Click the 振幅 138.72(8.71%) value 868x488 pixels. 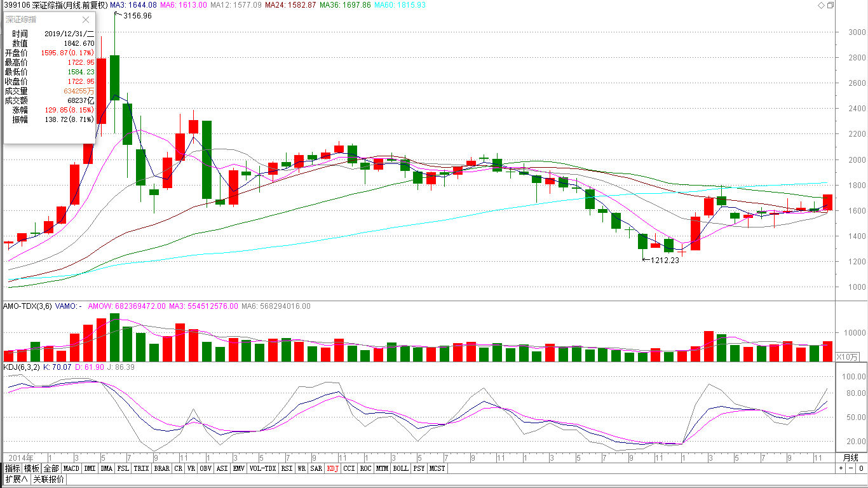pos(70,119)
